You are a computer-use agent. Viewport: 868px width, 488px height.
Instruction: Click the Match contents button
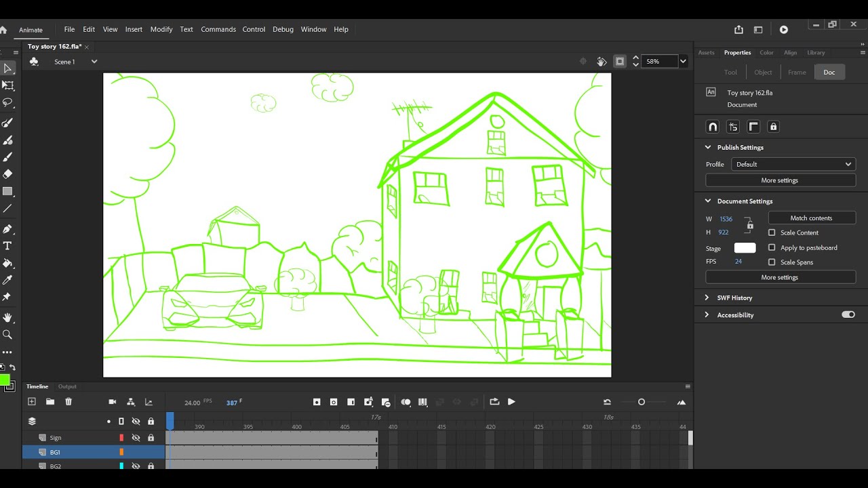812,218
